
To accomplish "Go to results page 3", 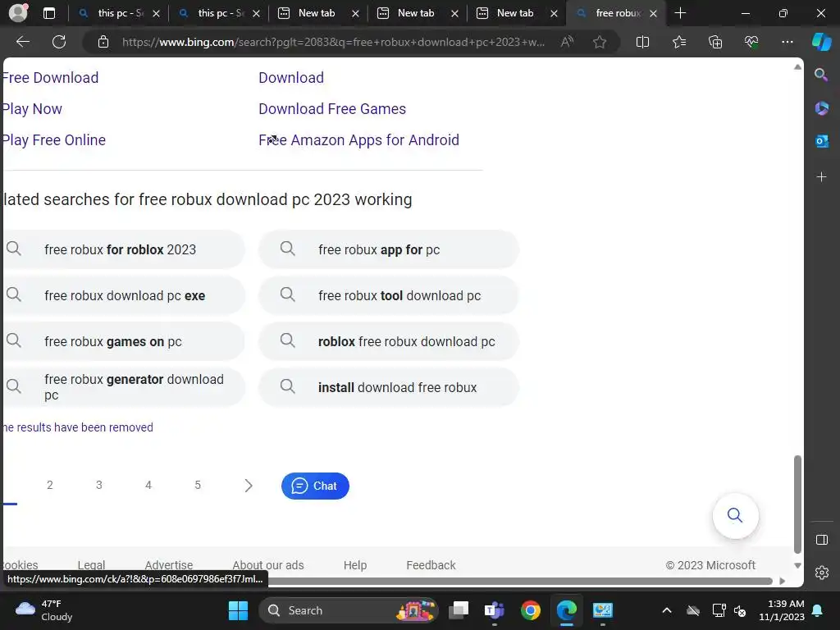I will (x=99, y=485).
